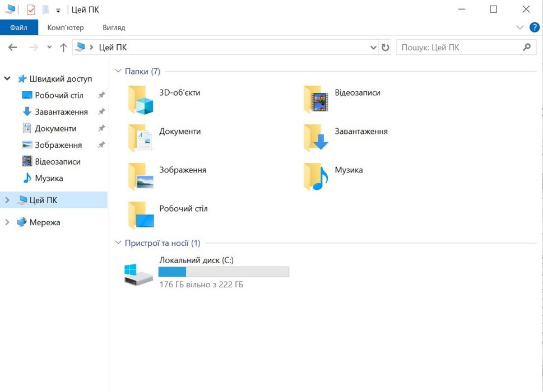543x392 pixels.
Task: Open the Завантаження folder icon in main pane
Action: (316, 138)
